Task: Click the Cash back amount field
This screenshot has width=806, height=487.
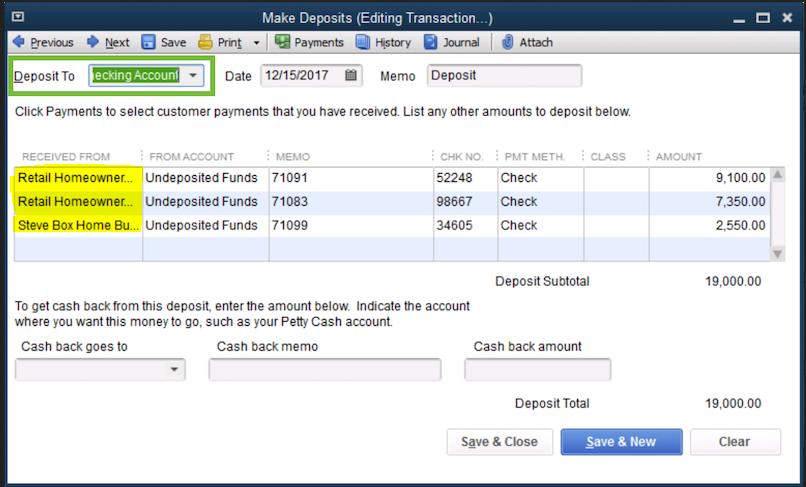Action: click(x=538, y=369)
